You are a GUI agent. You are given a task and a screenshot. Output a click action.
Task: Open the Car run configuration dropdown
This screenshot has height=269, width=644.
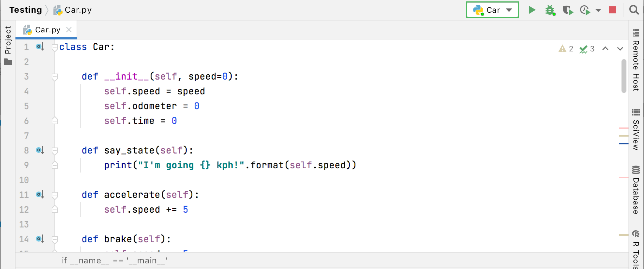[x=492, y=10]
